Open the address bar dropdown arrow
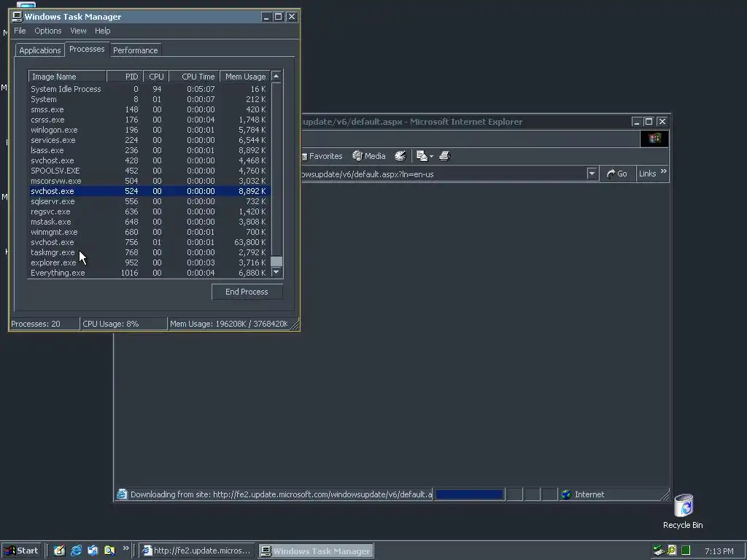 click(x=592, y=174)
